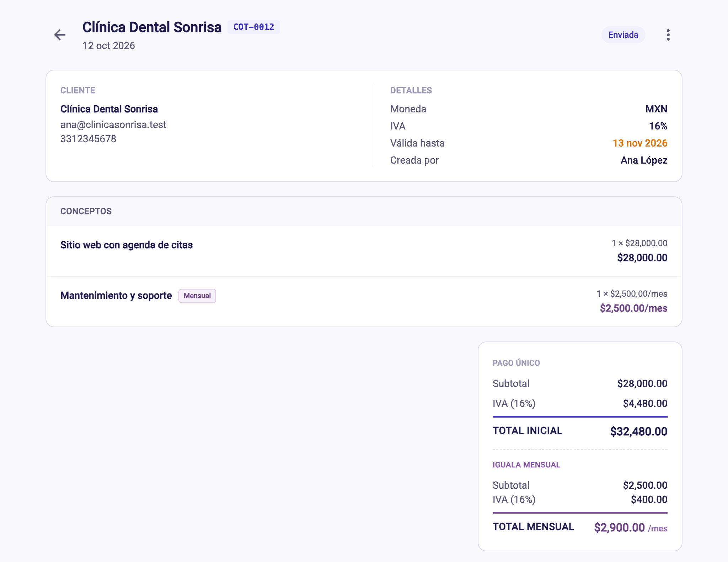Click the Creada por label
The height and width of the screenshot is (562, 728).
tap(414, 160)
